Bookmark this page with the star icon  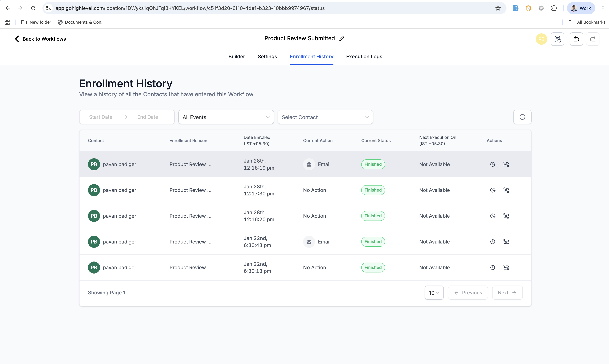(x=498, y=8)
